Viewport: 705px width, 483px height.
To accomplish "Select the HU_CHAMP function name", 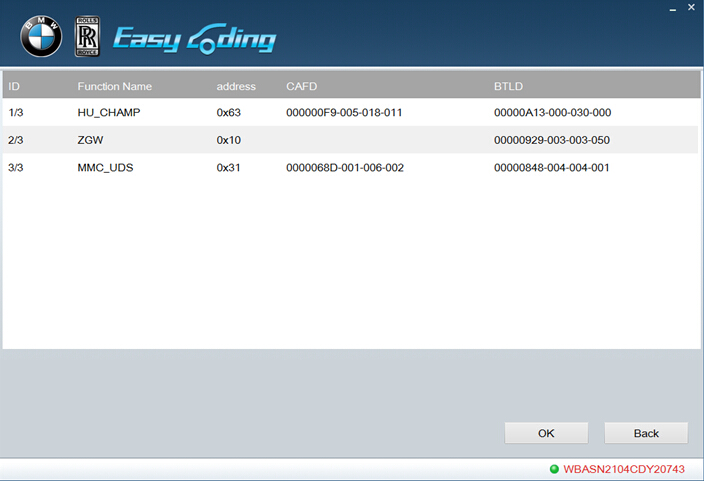I will (109, 112).
